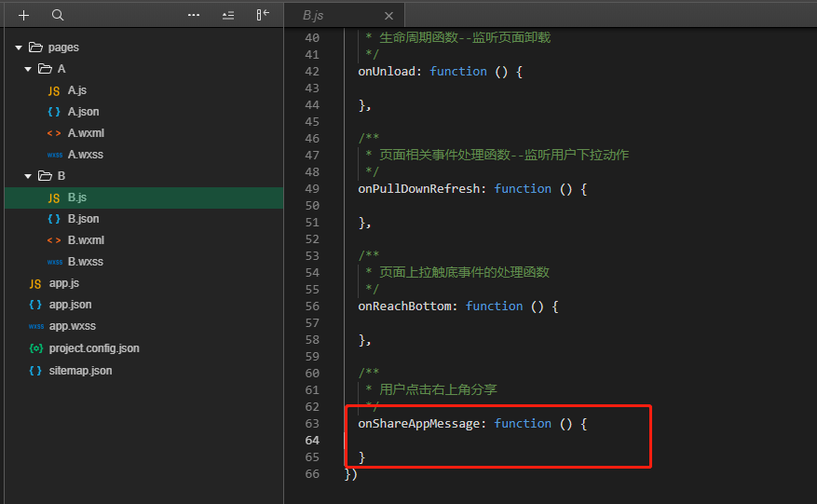
Task: Click line number 42 in the gutter
Action: pos(312,72)
